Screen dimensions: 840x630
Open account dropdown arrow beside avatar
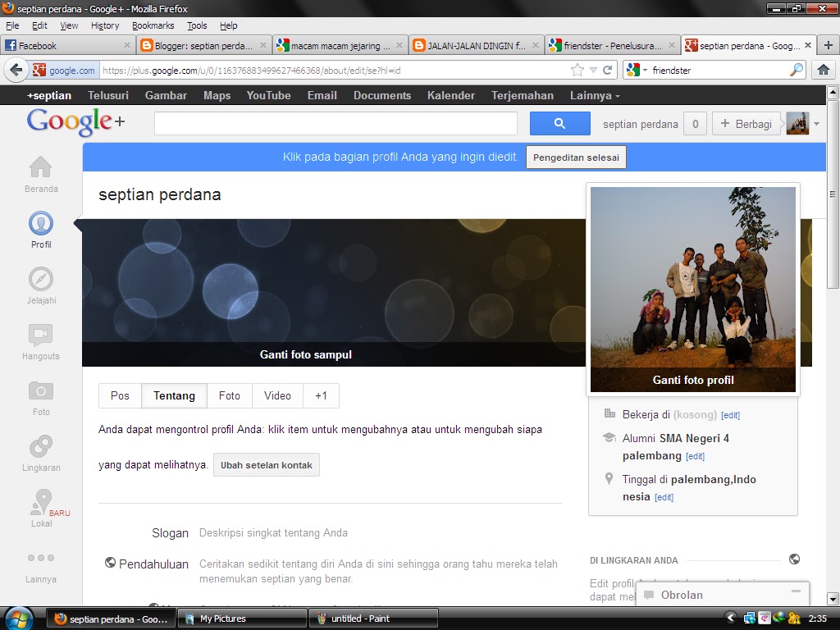816,124
